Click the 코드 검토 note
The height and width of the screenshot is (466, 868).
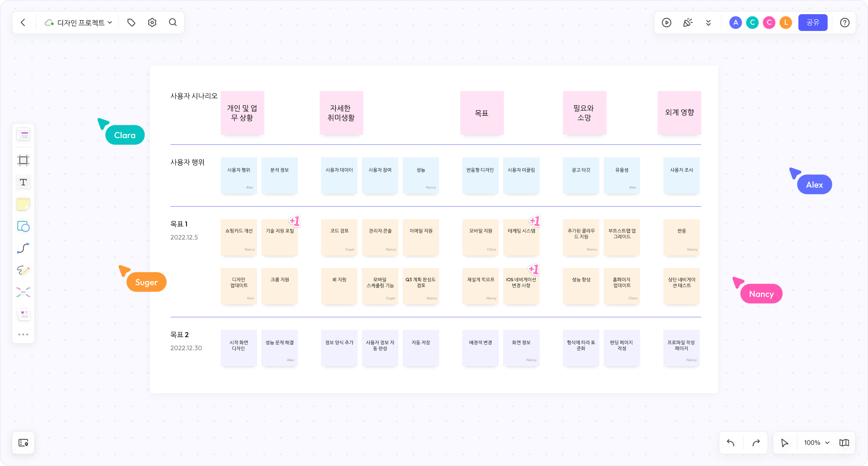339,237
